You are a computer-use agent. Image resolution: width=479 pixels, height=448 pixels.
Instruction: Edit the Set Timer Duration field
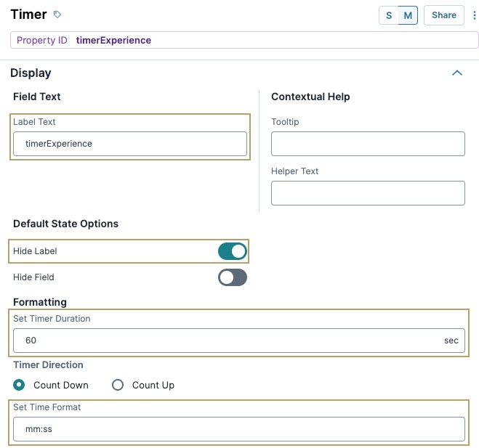point(239,341)
